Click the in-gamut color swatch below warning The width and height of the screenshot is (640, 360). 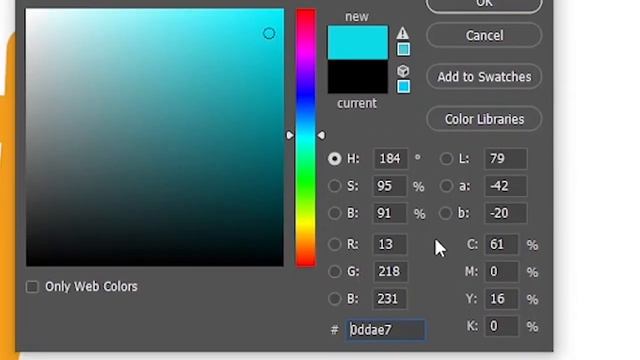pyautogui.click(x=404, y=49)
